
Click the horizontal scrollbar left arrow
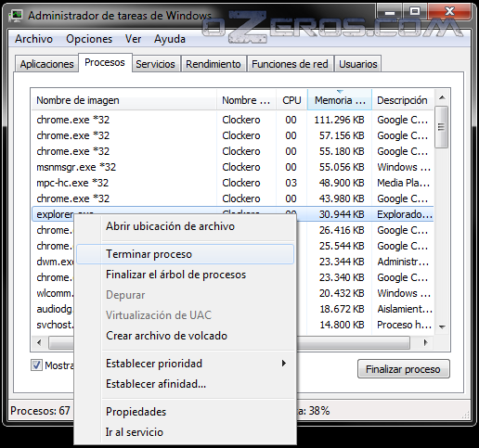coord(39,342)
